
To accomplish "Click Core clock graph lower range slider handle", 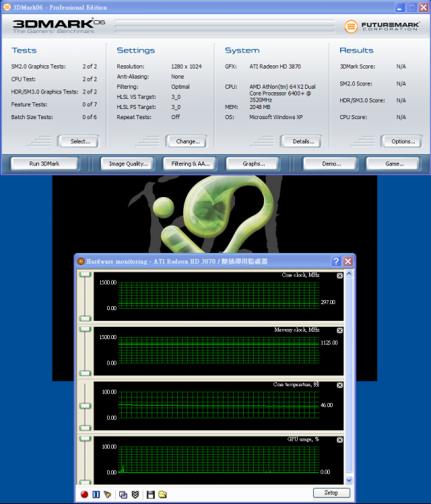I will pyautogui.click(x=86, y=318).
